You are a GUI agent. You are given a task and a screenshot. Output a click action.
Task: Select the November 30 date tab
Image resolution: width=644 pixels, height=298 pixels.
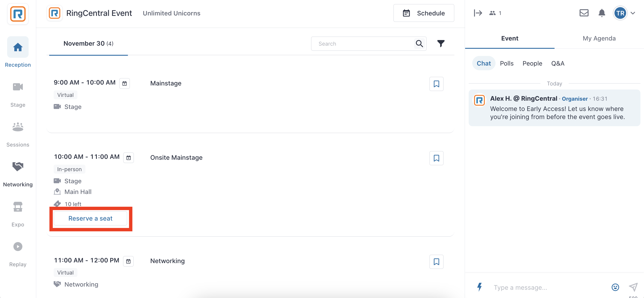(x=88, y=44)
